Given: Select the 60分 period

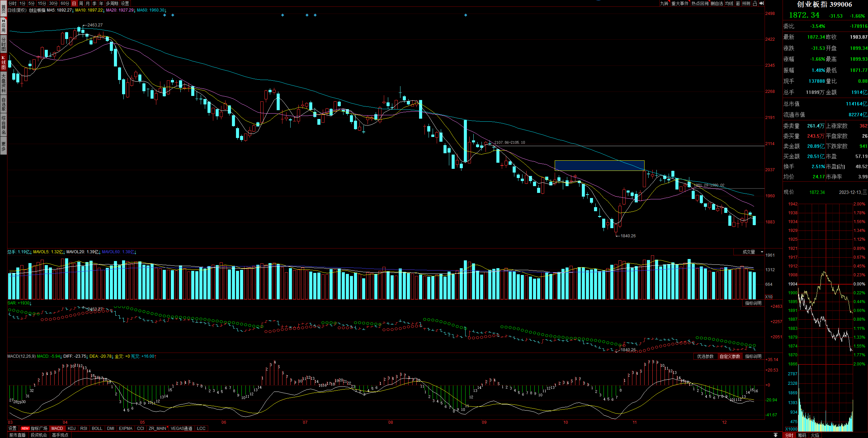Looking at the screenshot, I should (65, 3).
